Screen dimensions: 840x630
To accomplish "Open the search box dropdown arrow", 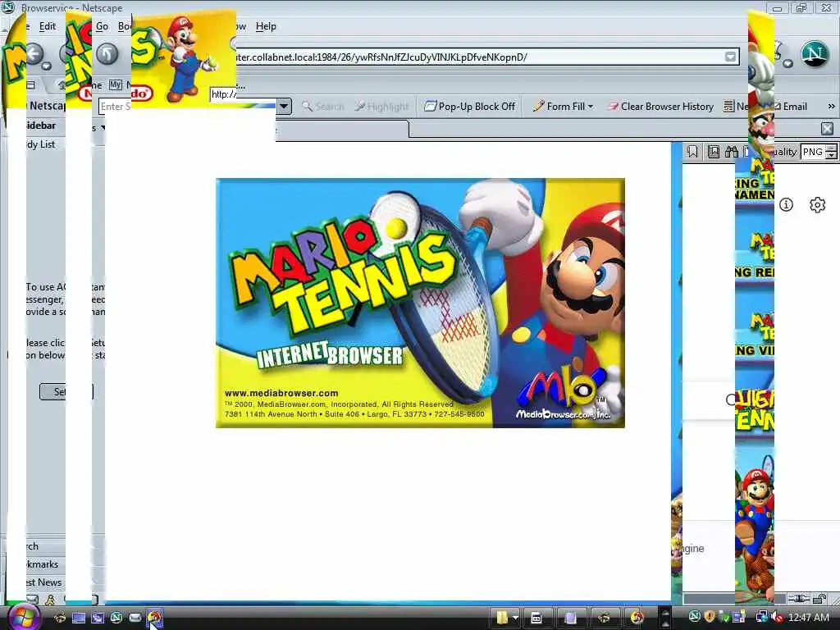I will (284, 106).
